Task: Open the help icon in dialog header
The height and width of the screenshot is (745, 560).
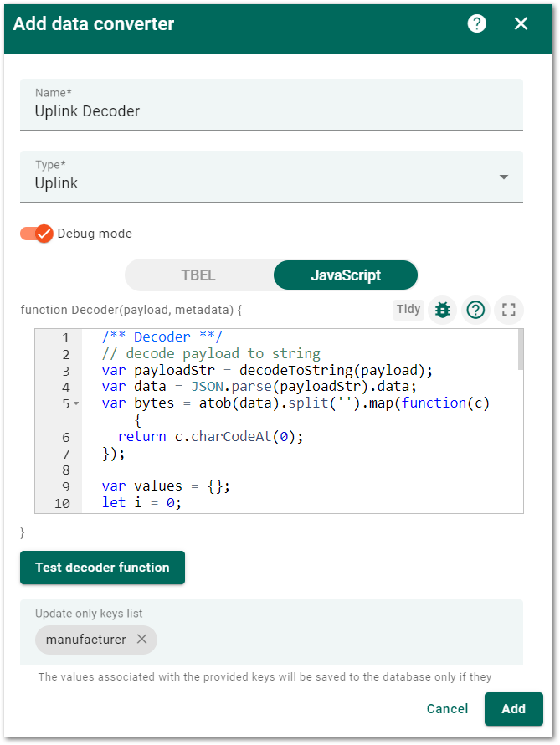Action: click(476, 23)
